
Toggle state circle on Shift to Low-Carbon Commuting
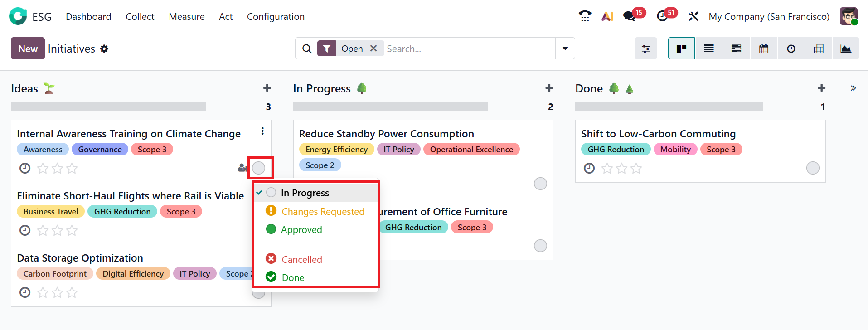tap(812, 168)
